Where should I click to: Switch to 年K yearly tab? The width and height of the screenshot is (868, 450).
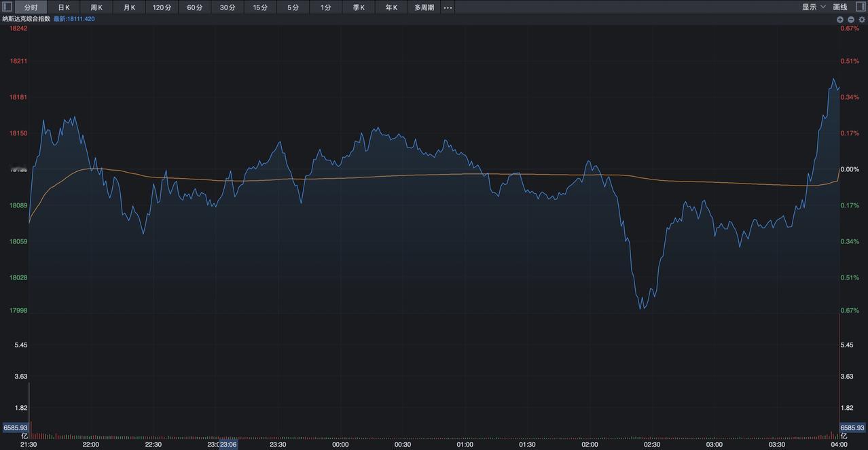click(x=391, y=7)
